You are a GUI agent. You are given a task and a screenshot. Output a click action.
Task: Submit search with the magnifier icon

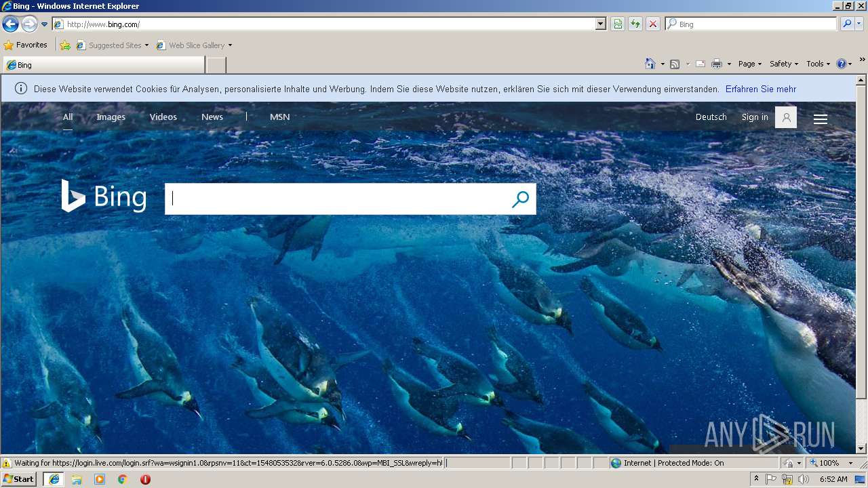point(520,199)
